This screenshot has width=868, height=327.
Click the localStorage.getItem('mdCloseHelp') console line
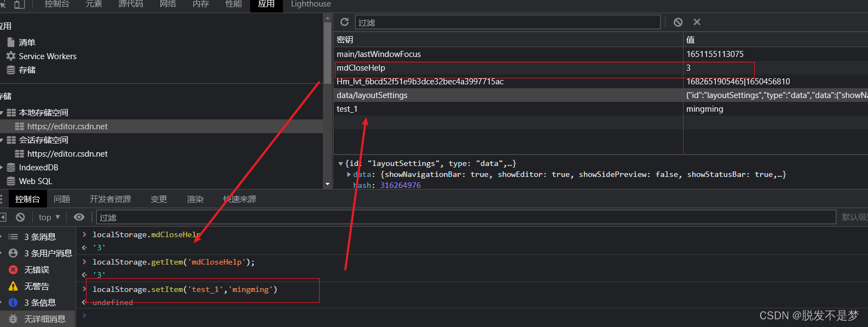(173, 262)
